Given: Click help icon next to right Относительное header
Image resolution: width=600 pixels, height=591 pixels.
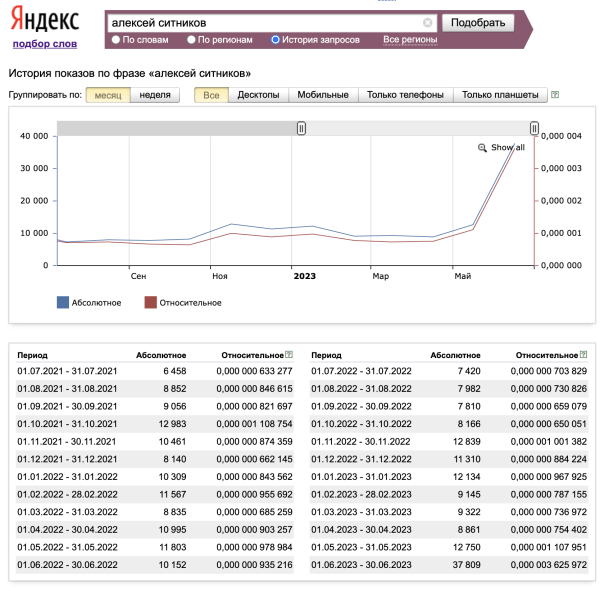Looking at the screenshot, I should (x=584, y=354).
